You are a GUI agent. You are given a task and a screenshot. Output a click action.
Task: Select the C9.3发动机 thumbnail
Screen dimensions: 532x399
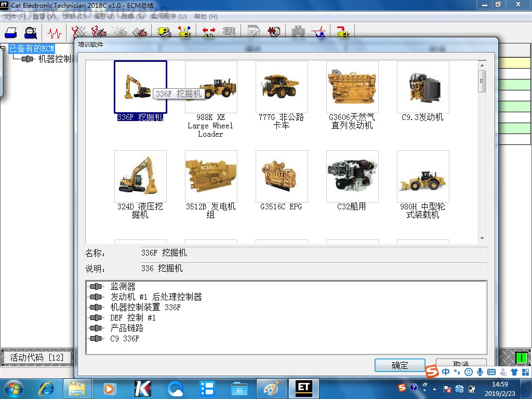423,87
